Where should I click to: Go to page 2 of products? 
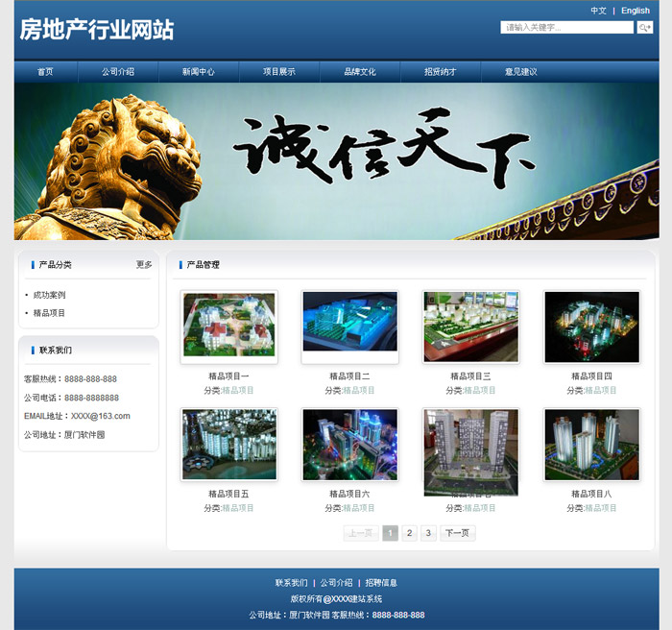(x=409, y=533)
